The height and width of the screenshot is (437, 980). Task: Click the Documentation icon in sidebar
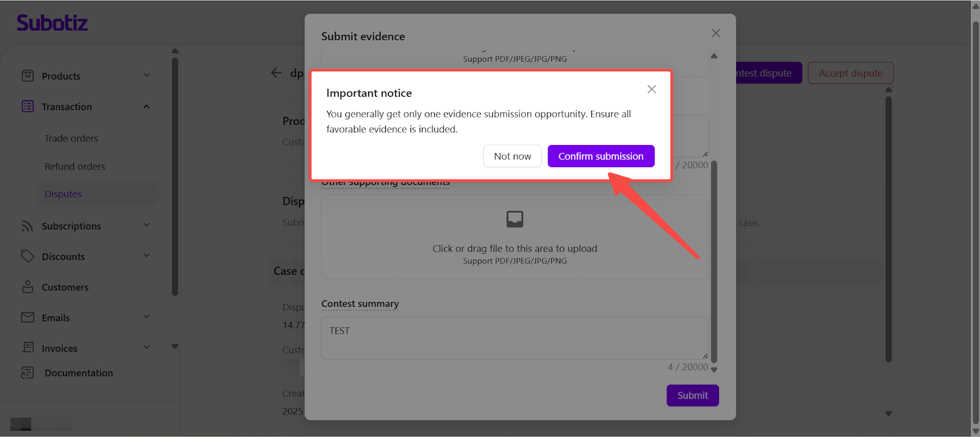click(28, 373)
